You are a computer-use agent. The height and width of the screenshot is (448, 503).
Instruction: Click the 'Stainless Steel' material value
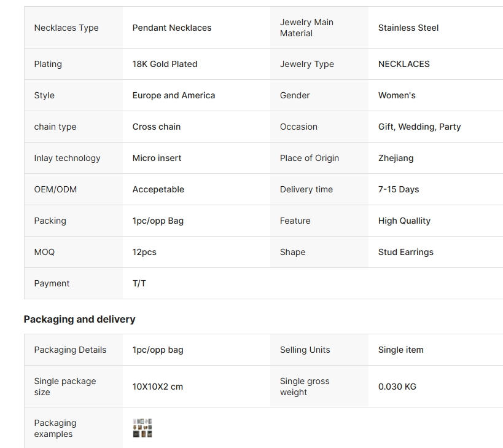(408, 28)
